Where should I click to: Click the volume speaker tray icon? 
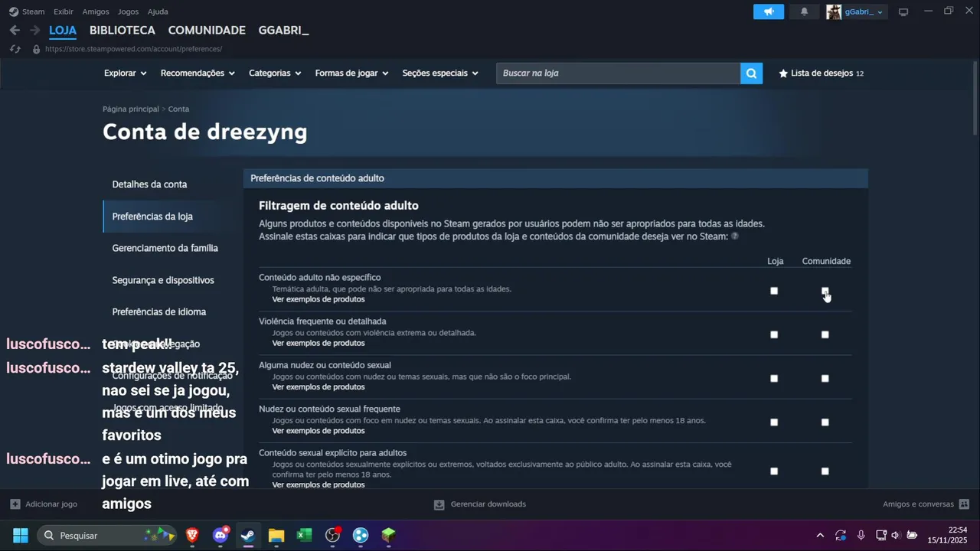tap(896, 535)
